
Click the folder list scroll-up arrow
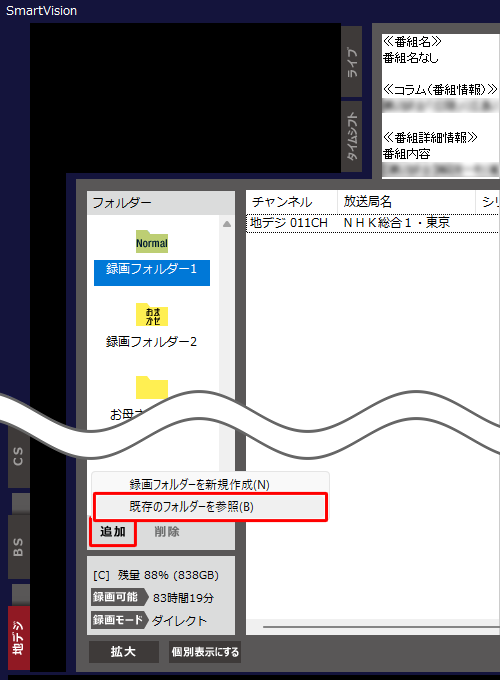[227, 224]
